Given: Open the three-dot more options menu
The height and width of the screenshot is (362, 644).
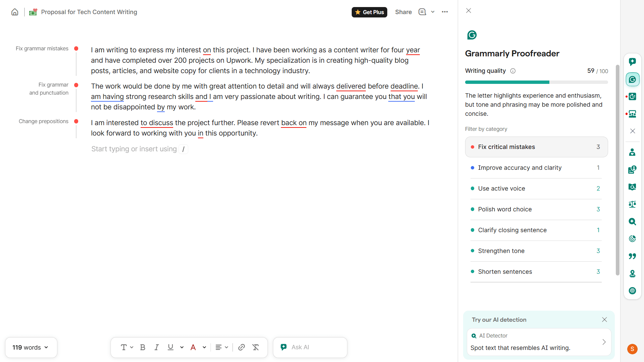Looking at the screenshot, I should [x=445, y=12].
